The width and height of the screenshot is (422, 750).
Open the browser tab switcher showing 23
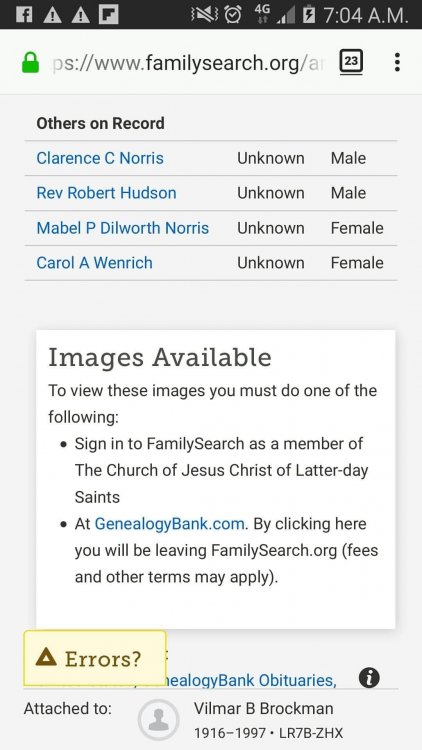[x=351, y=62]
